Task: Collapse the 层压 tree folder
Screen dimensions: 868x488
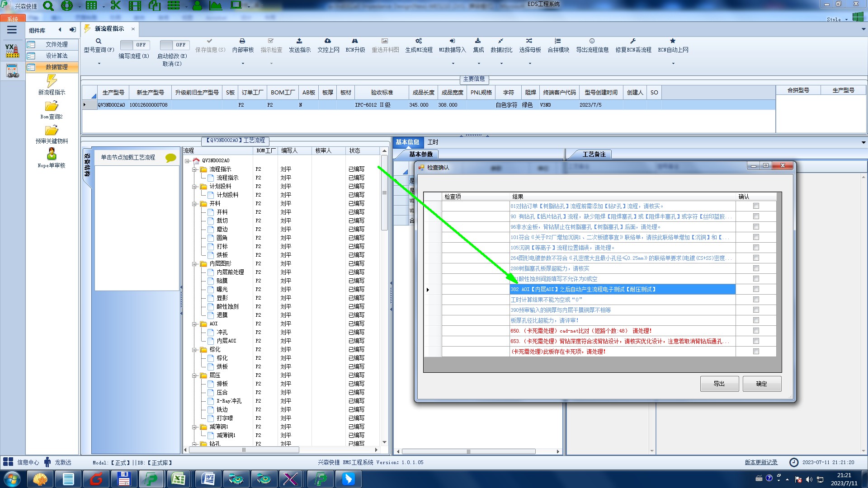Action: coord(194,375)
